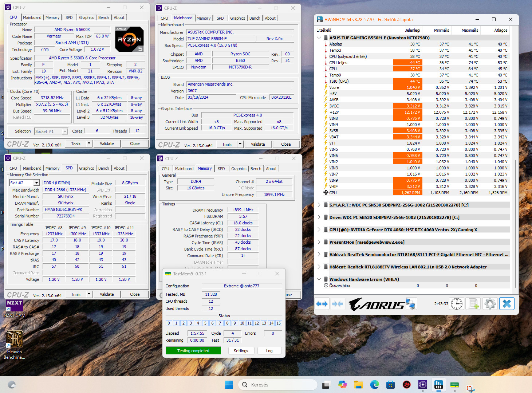Screen dimensions: 532x393
Task: Open Microsoft Edge from the taskbar
Action: pyautogui.click(x=374, y=385)
